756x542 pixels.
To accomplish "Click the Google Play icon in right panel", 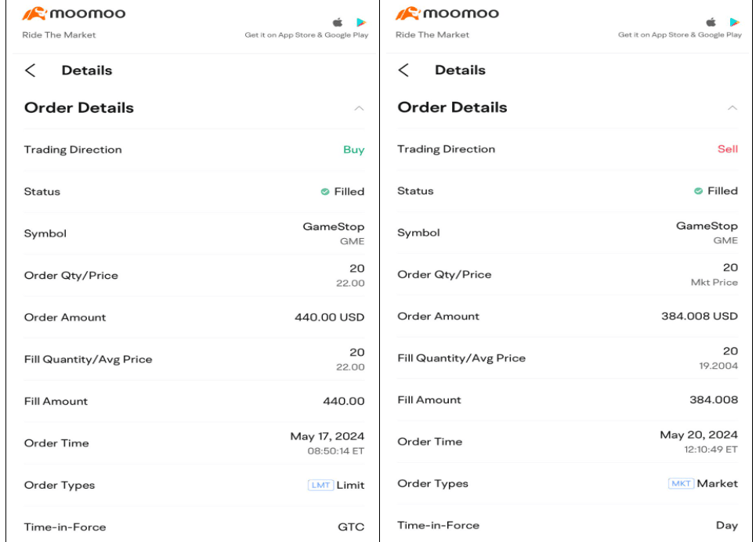I will click(735, 22).
